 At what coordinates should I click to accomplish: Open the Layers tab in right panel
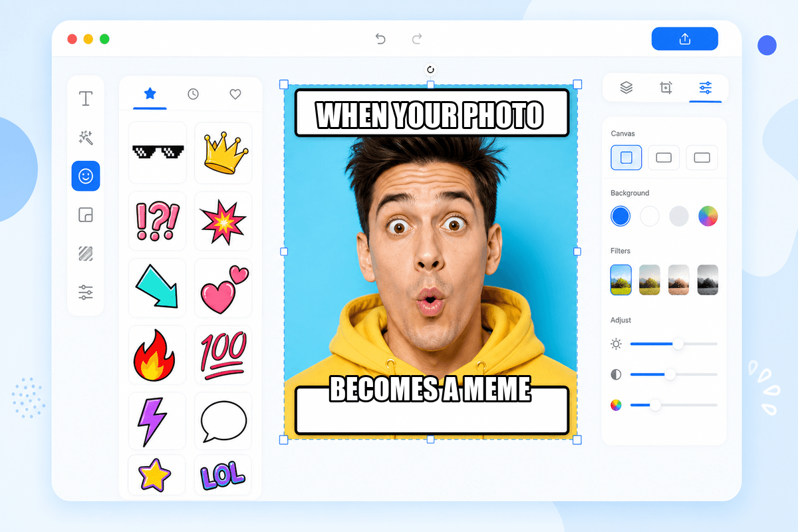pyautogui.click(x=626, y=88)
